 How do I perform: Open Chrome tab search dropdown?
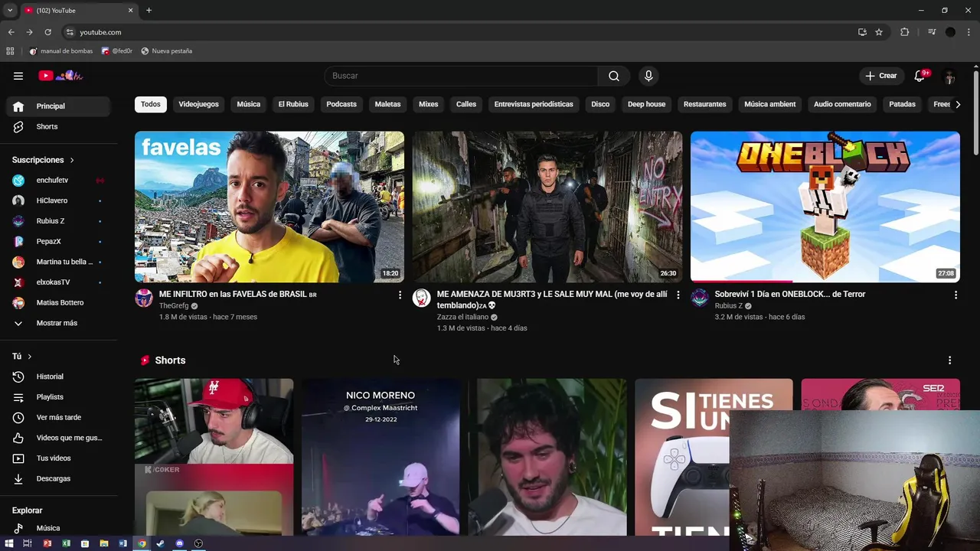[x=10, y=10]
